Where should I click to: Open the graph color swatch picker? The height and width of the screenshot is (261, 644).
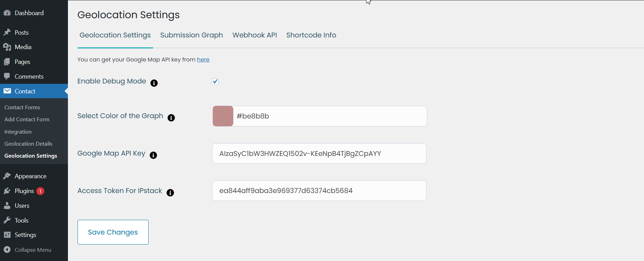tap(223, 116)
